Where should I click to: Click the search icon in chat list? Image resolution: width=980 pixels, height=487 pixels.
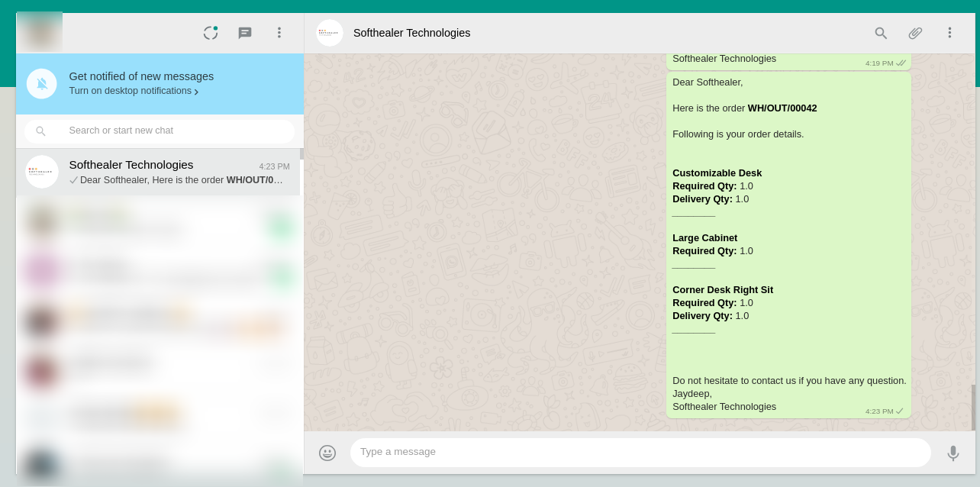click(x=41, y=131)
